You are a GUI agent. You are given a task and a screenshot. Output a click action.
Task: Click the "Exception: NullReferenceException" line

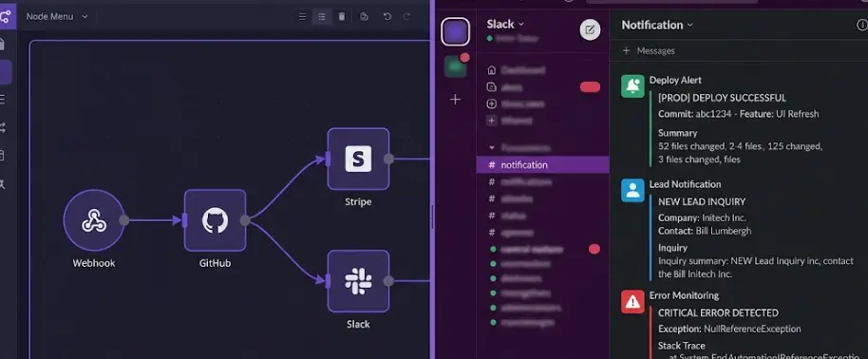(729, 329)
